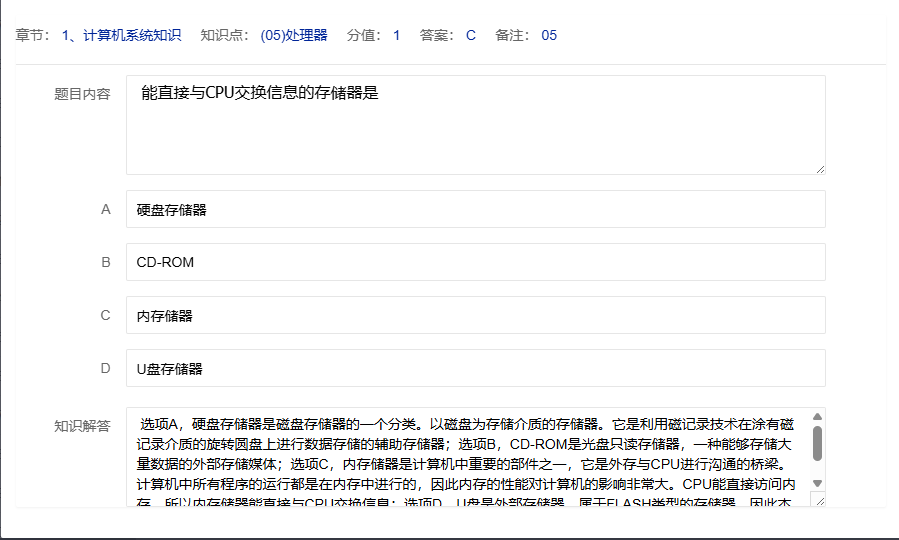Click the label for option D
Viewport: 899px width, 540px height.
pyautogui.click(x=105, y=369)
